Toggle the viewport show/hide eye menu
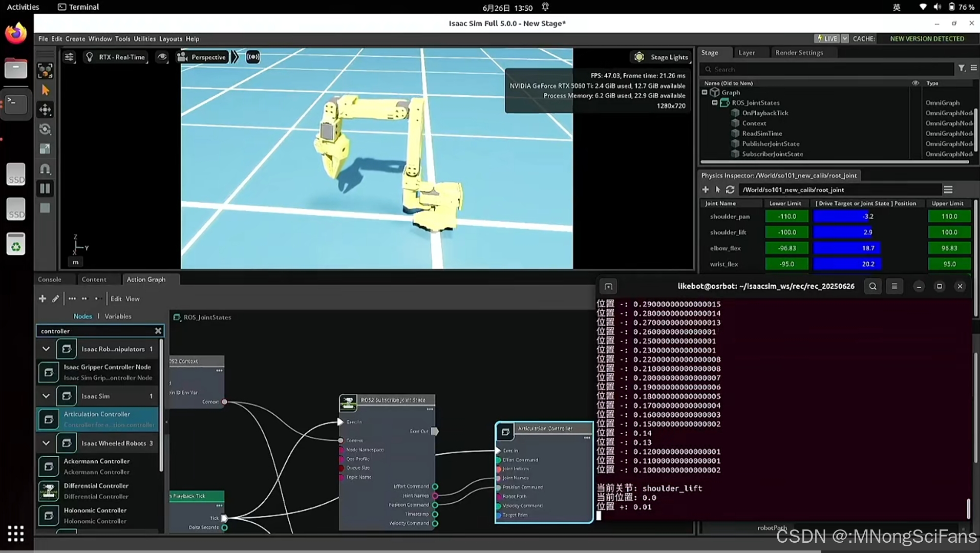 pyautogui.click(x=162, y=57)
